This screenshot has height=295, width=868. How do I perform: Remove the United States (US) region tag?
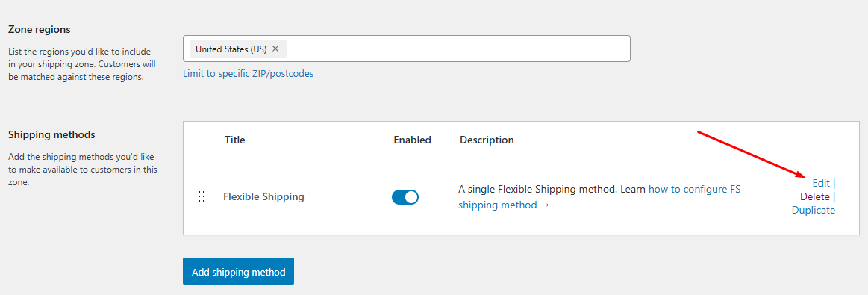click(275, 49)
